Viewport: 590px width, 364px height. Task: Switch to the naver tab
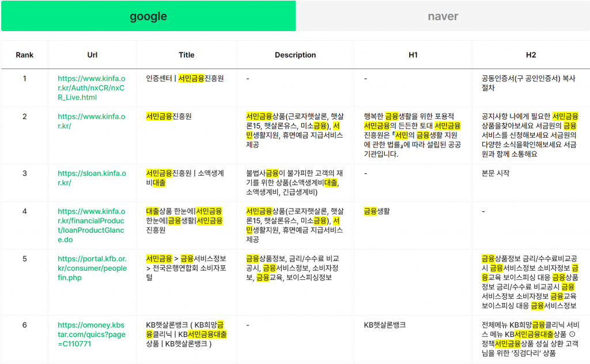click(442, 16)
